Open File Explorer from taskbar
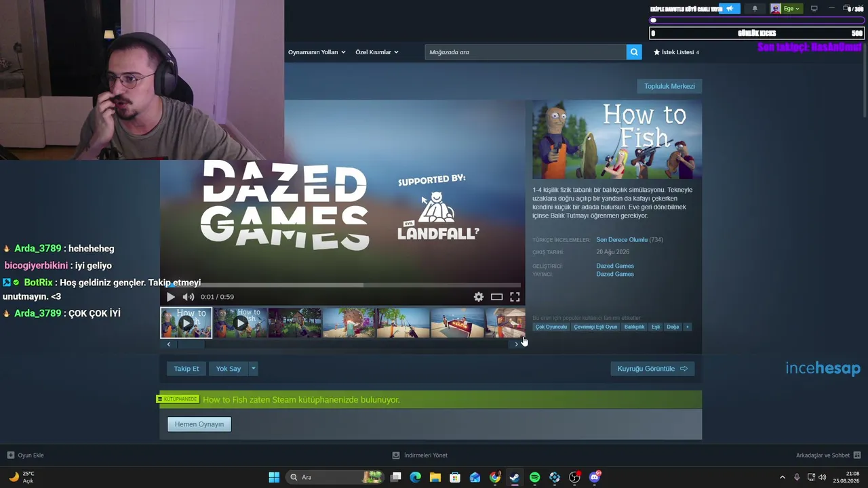Image resolution: width=868 pixels, height=488 pixels. click(435, 477)
